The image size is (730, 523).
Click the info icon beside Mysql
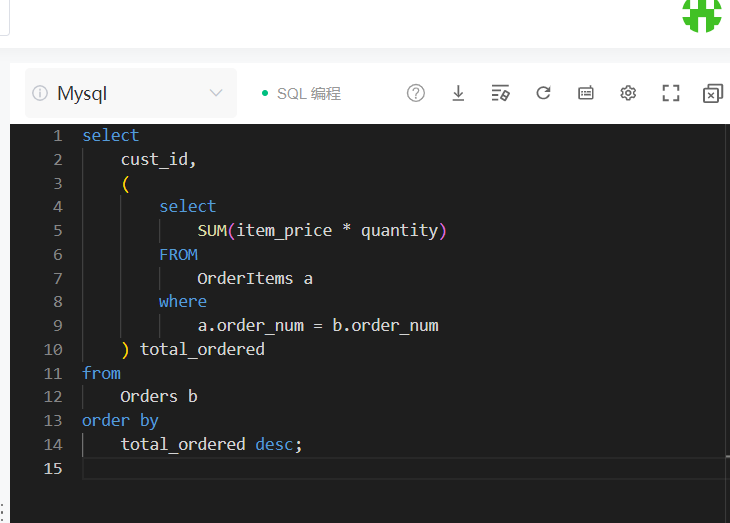tap(40, 93)
